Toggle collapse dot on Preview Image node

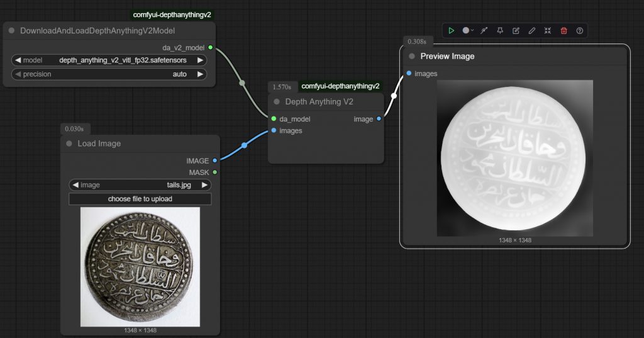tap(412, 56)
